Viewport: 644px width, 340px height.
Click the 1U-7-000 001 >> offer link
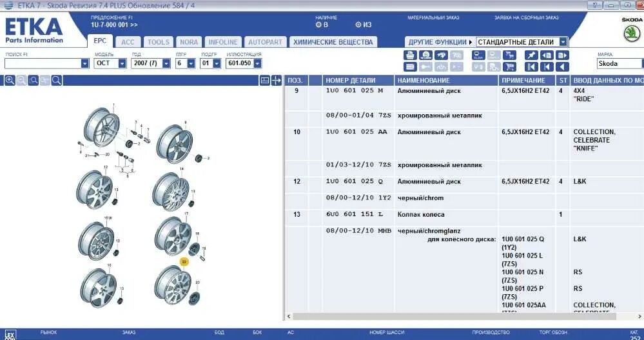point(114,25)
